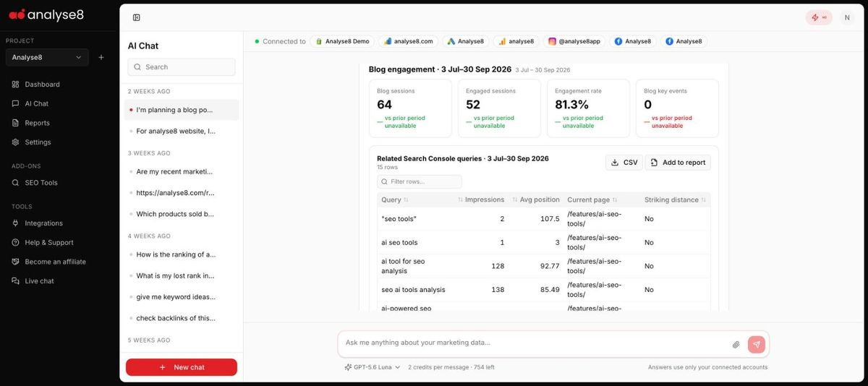Viewport: 868px width, 386px height.
Task: Click the Blog key events card
Action: [677, 108]
